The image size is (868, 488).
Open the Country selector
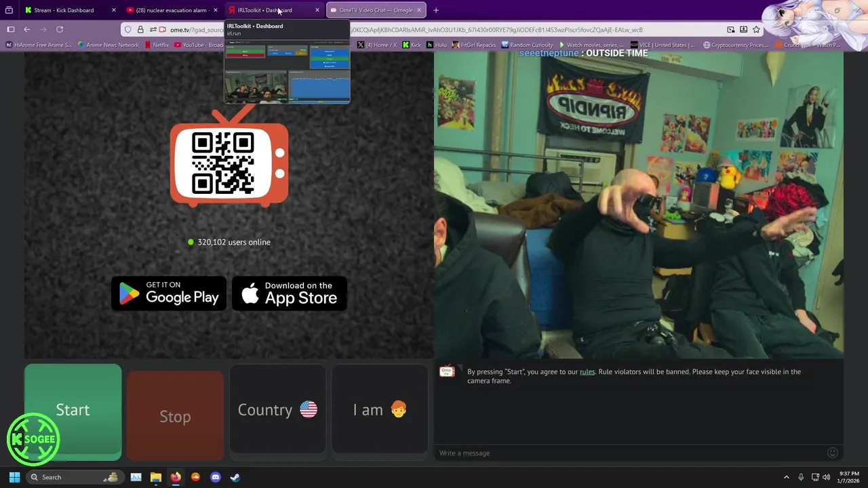pos(277,409)
